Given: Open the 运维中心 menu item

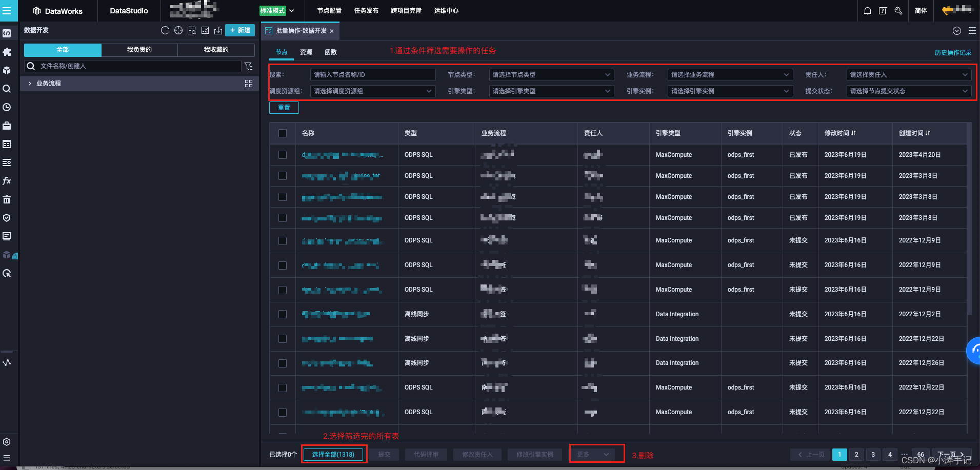Looking at the screenshot, I should (x=446, y=10).
